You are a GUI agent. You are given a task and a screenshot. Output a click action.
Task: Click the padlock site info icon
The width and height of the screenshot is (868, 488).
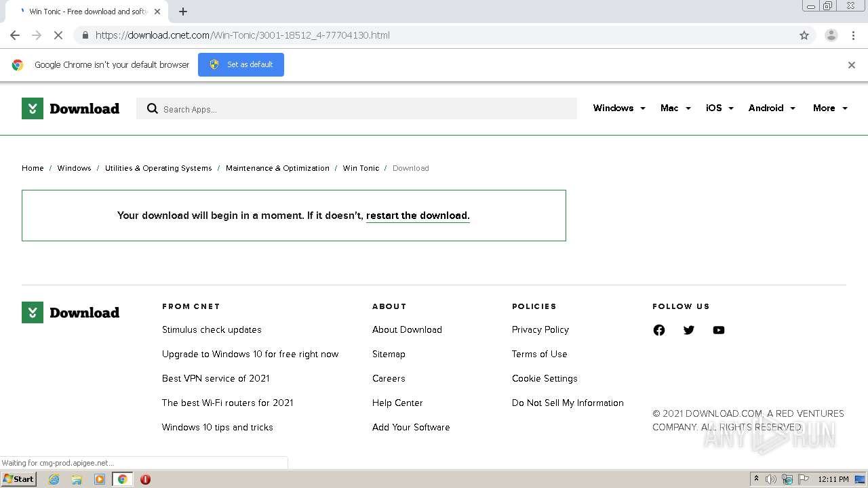pyautogui.click(x=84, y=35)
